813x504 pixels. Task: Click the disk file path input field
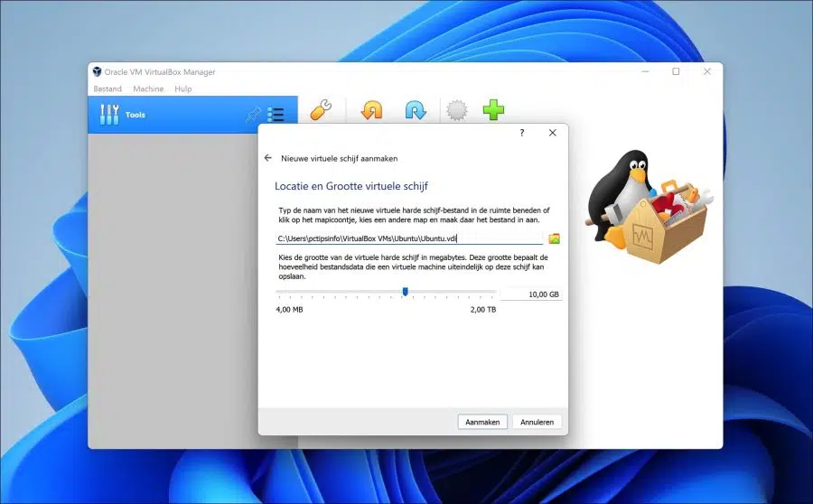(409, 238)
